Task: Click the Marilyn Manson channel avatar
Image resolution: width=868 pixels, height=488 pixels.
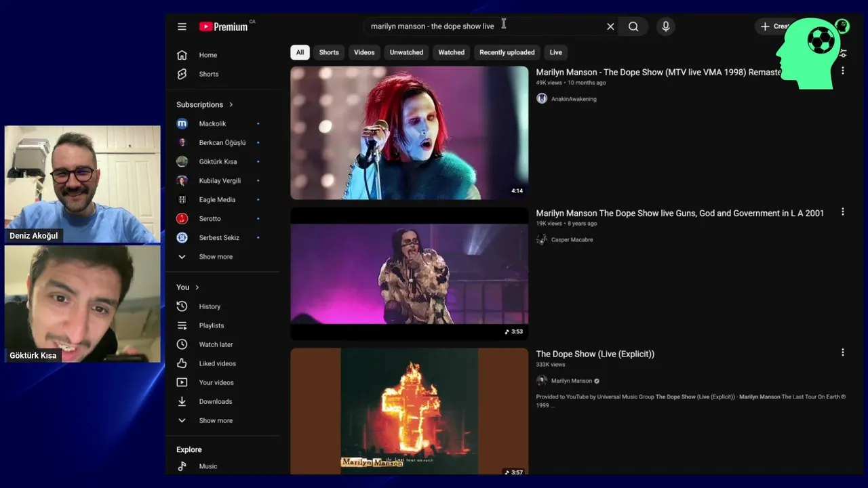Action: tap(542, 381)
